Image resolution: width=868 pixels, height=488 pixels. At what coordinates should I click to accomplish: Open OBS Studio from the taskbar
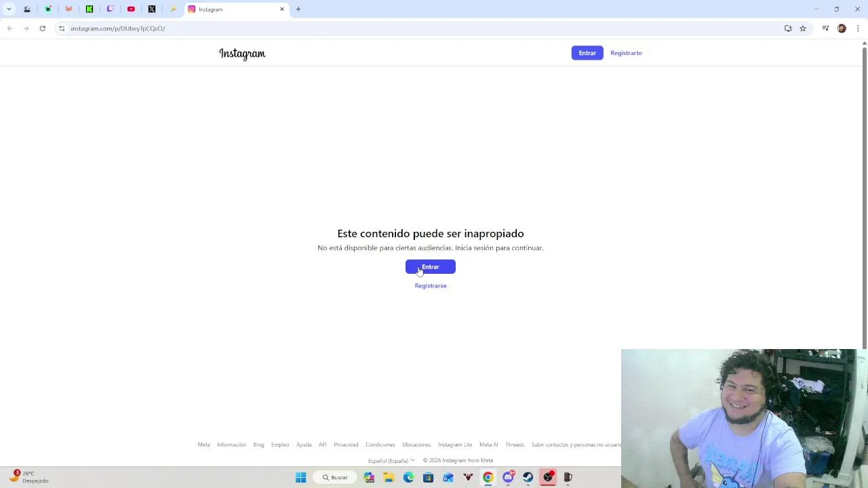[548, 477]
